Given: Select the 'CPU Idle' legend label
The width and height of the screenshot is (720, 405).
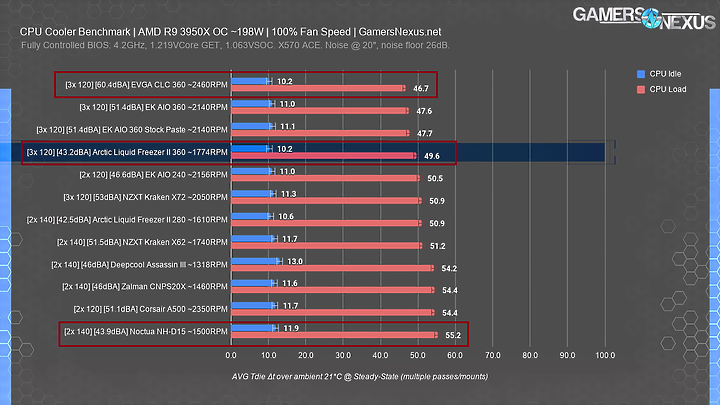Looking at the screenshot, I should [x=665, y=74].
